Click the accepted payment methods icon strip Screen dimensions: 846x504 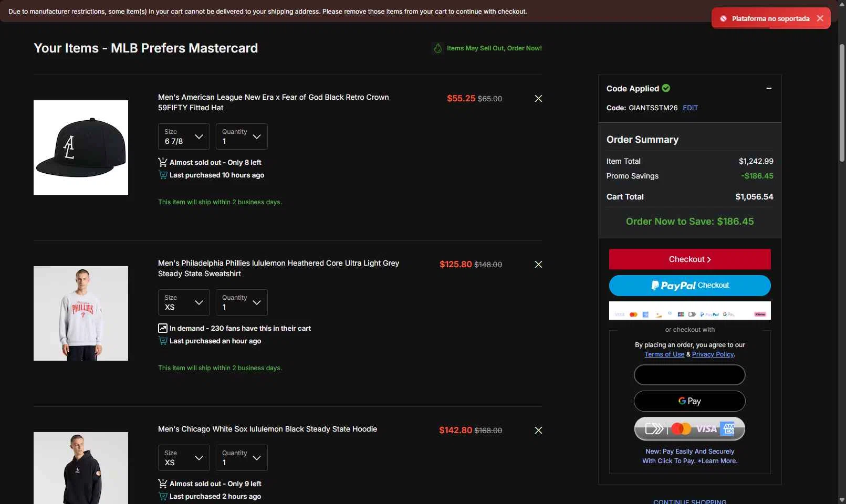point(690,311)
